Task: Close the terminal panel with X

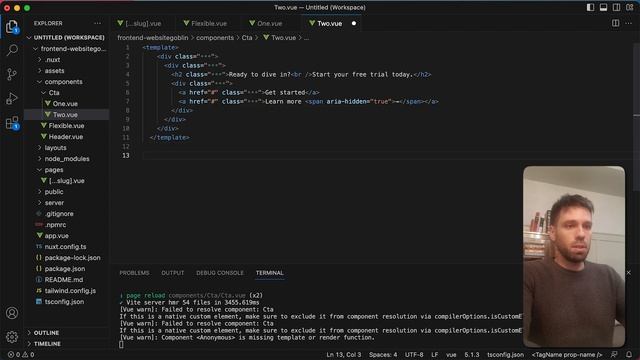Action: point(629,272)
